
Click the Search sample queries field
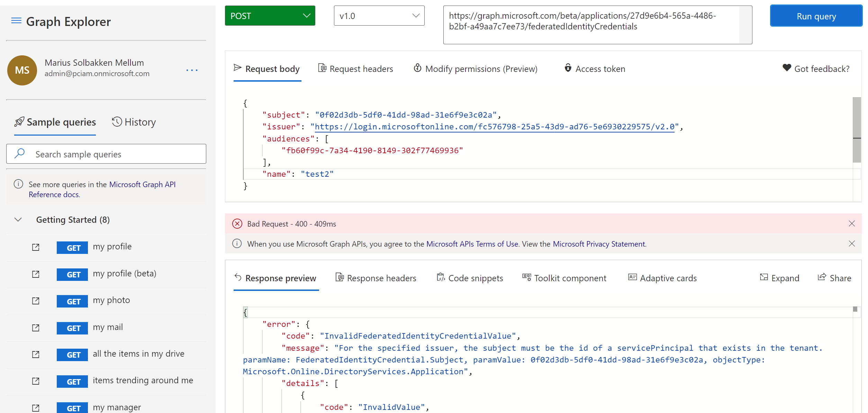[118, 154]
